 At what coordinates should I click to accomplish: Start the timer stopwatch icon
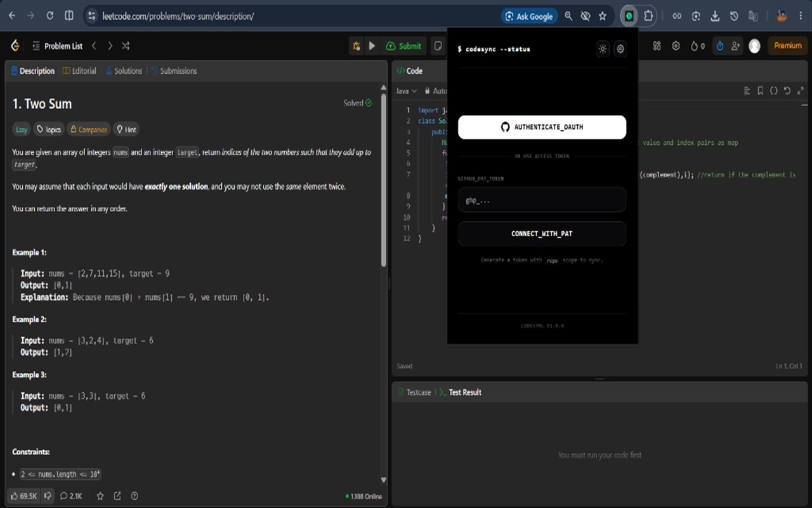[x=720, y=46]
